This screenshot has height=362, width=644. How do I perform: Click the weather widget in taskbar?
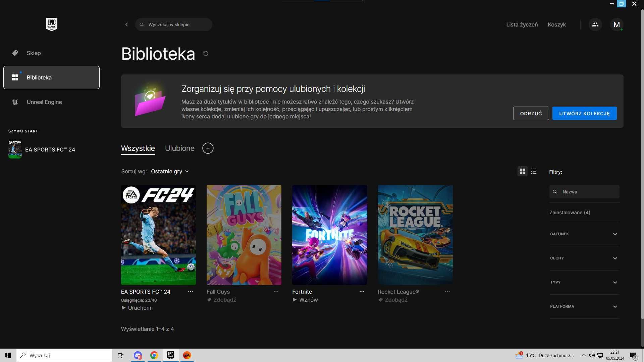coord(544,355)
